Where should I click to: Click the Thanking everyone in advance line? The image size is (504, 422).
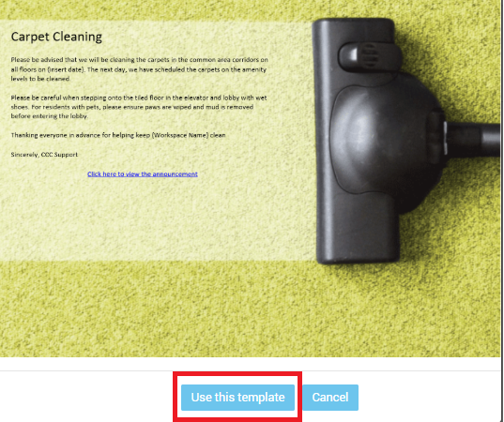[118, 135]
